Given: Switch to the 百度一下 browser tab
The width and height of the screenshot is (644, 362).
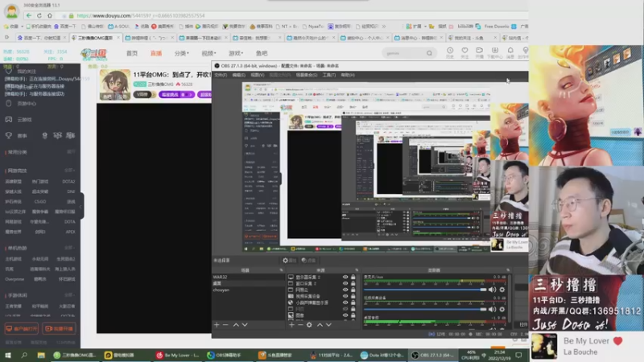Looking at the screenshot, I should 40,38.
